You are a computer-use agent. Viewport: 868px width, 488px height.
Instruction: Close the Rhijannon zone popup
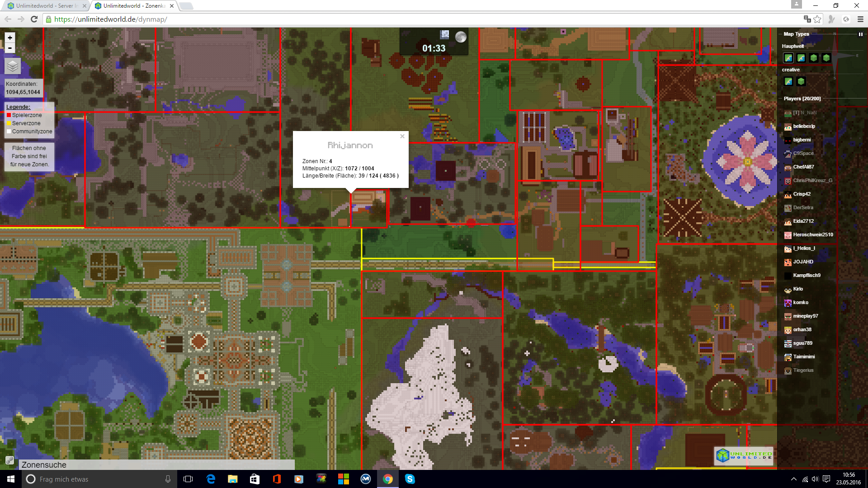pos(402,136)
